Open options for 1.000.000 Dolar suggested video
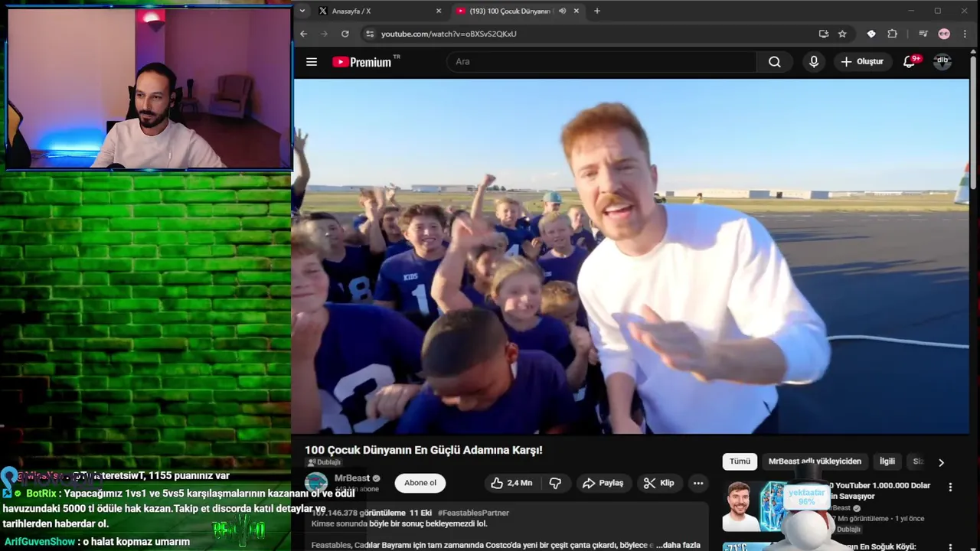This screenshot has height=551, width=980. pos(950,487)
